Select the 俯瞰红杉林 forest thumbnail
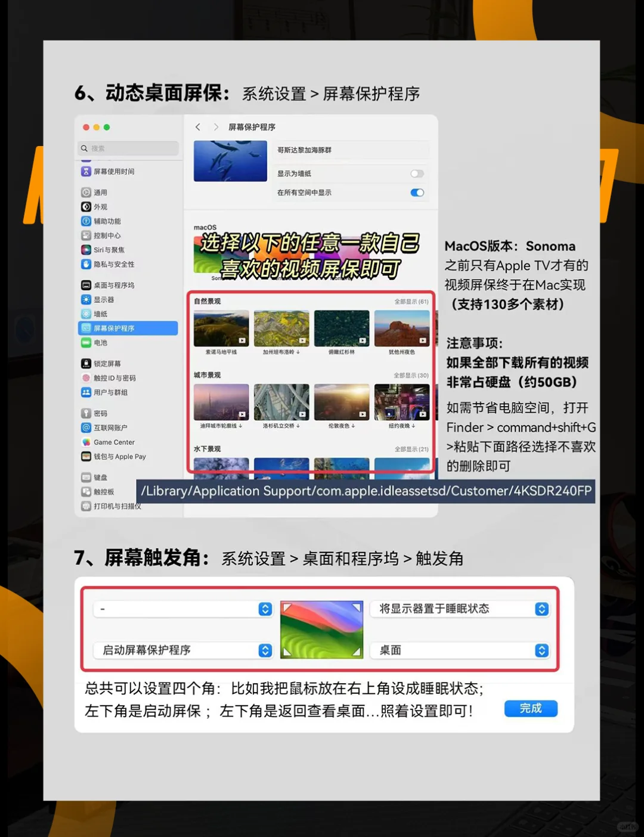The width and height of the screenshot is (644, 837). [342, 328]
